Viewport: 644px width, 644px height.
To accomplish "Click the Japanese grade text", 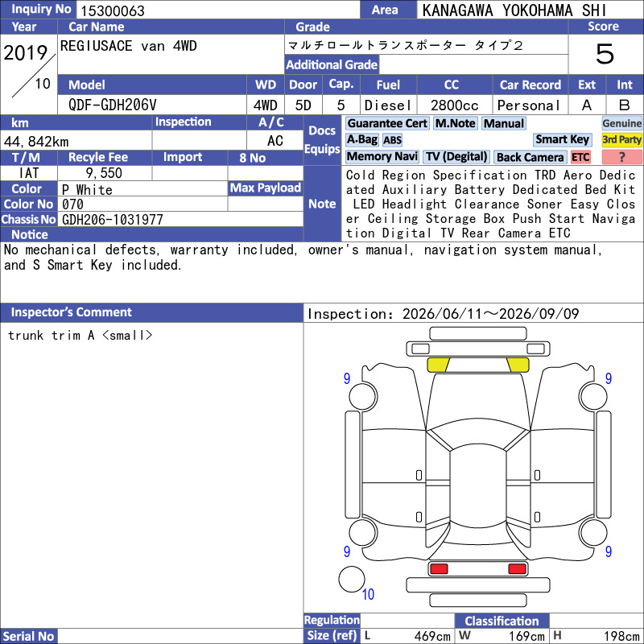I will pyautogui.click(x=405, y=45).
